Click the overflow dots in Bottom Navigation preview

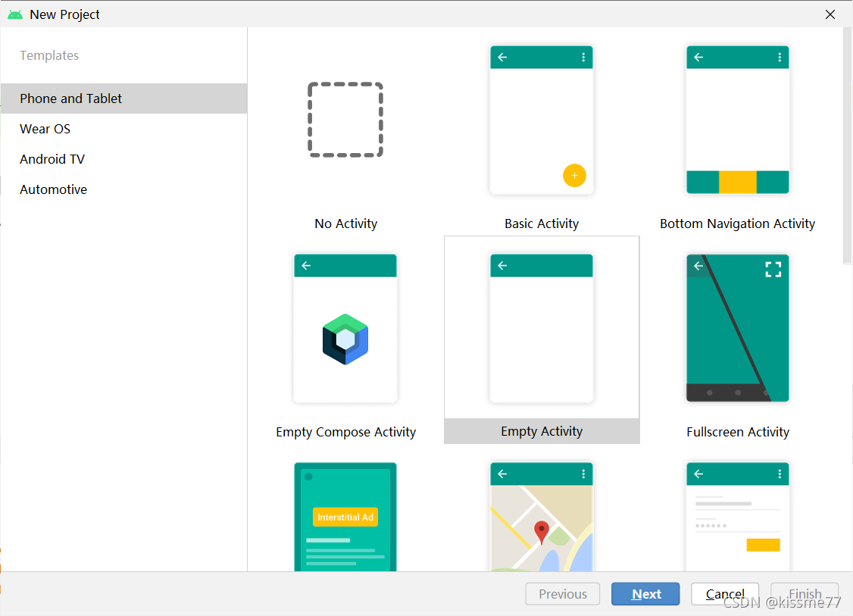780,57
